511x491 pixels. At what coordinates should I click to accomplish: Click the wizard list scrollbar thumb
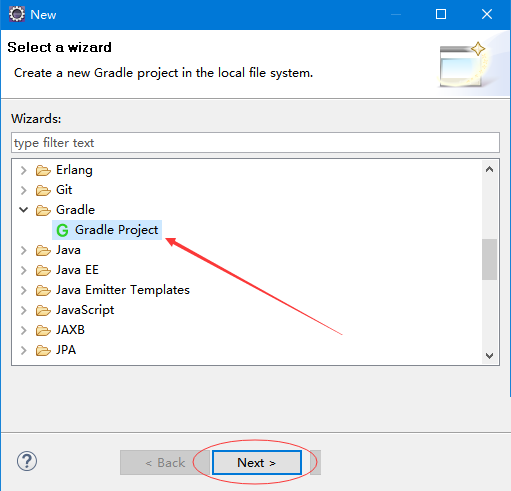[x=489, y=259]
